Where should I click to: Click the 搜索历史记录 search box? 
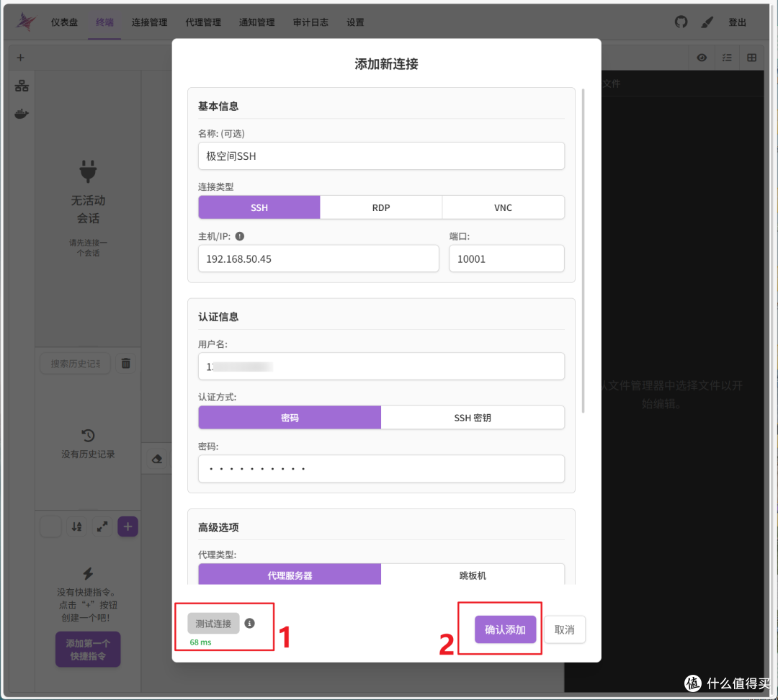[x=76, y=364]
